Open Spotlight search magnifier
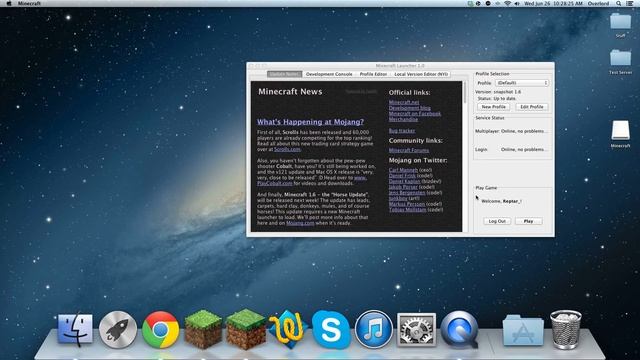Viewport: 640px width, 360px height. [x=619, y=3]
